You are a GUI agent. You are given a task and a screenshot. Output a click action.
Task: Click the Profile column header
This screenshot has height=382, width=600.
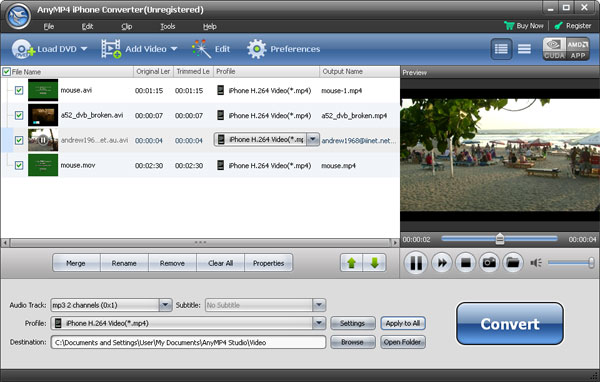click(266, 72)
